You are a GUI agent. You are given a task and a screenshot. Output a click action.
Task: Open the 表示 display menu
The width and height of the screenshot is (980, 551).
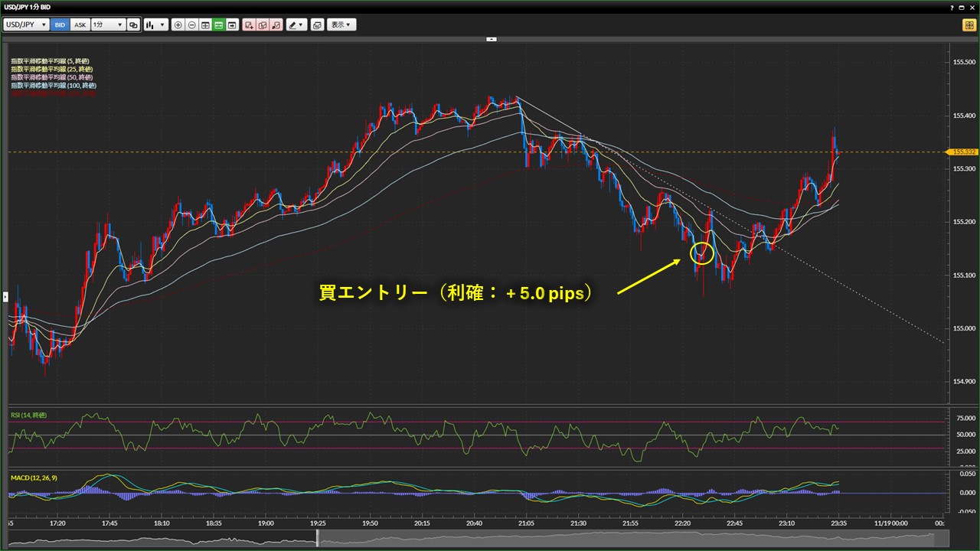[x=341, y=24]
